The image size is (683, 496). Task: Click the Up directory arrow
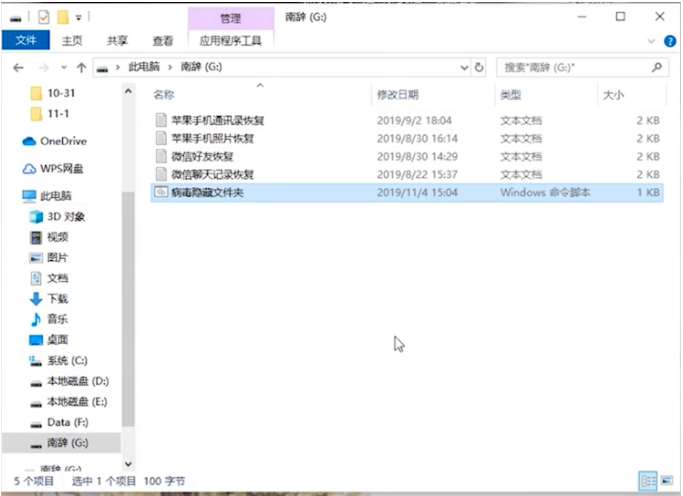[x=81, y=67]
